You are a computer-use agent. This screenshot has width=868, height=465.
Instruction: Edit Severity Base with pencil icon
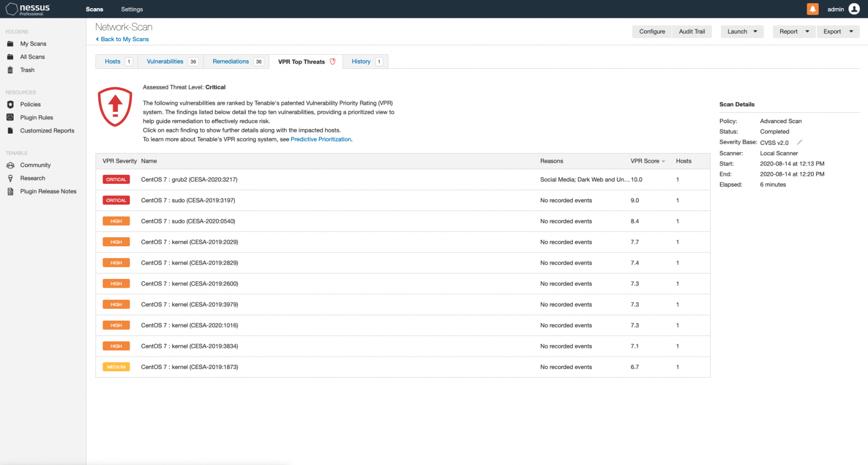coord(799,142)
